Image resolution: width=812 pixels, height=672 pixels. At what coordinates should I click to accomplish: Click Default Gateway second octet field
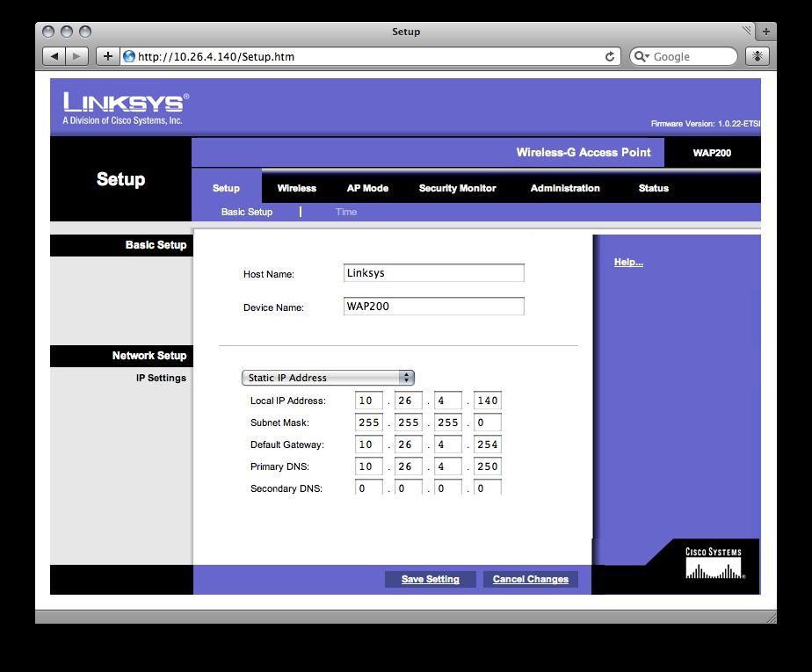[408, 444]
